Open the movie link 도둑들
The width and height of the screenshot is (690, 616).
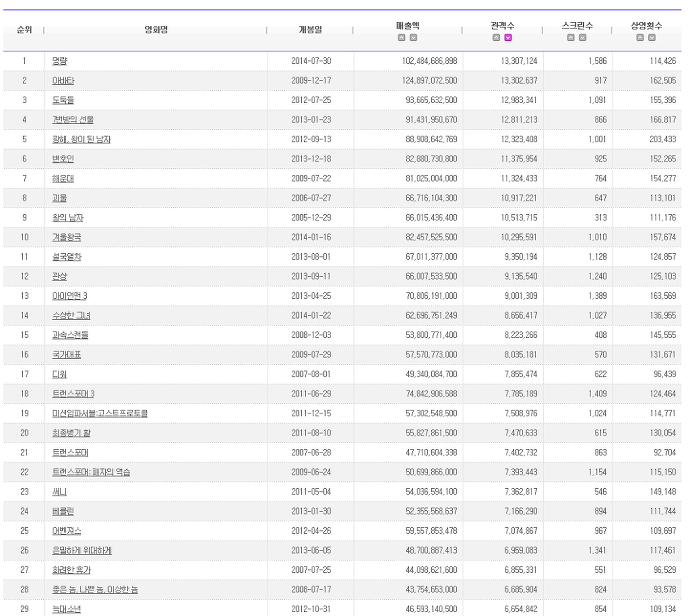[x=63, y=100]
